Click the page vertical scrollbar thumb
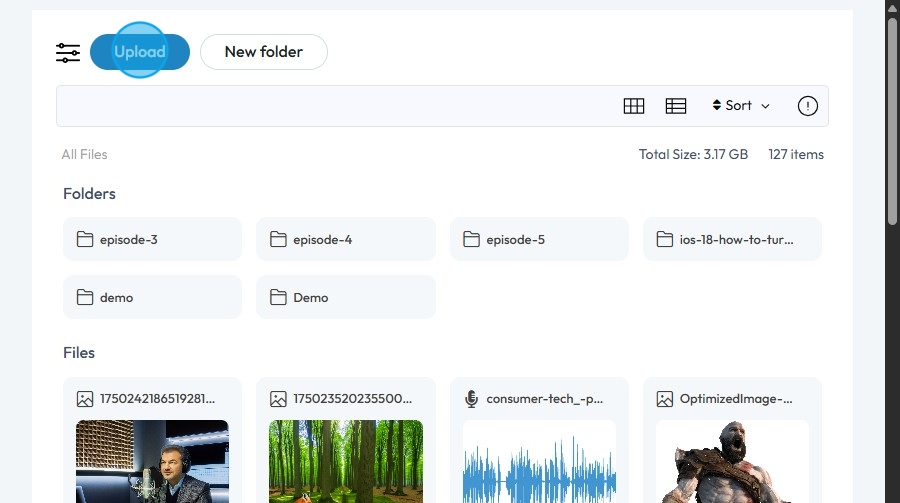 click(x=892, y=121)
